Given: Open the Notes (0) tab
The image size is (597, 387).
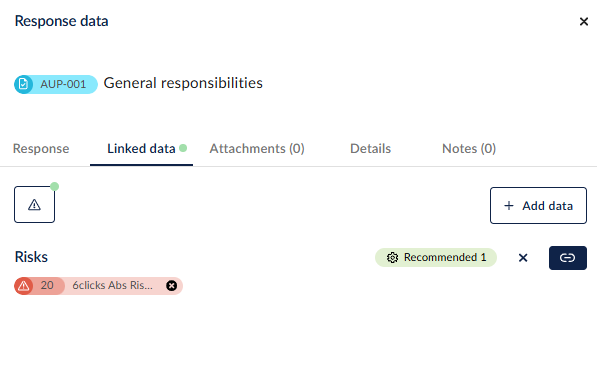Looking at the screenshot, I should (469, 149).
